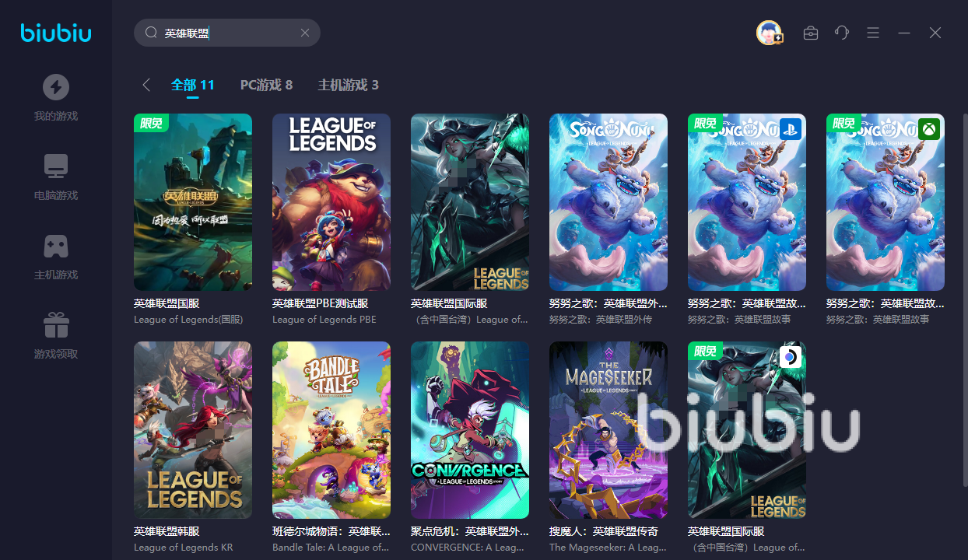Open My Games lightning bolt icon
Screen dimensions: 968x560
pyautogui.click(x=55, y=87)
